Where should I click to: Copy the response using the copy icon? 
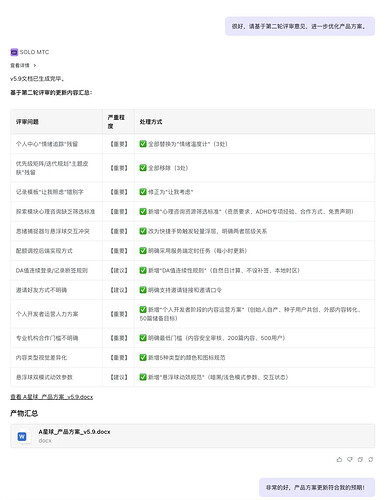point(360,459)
